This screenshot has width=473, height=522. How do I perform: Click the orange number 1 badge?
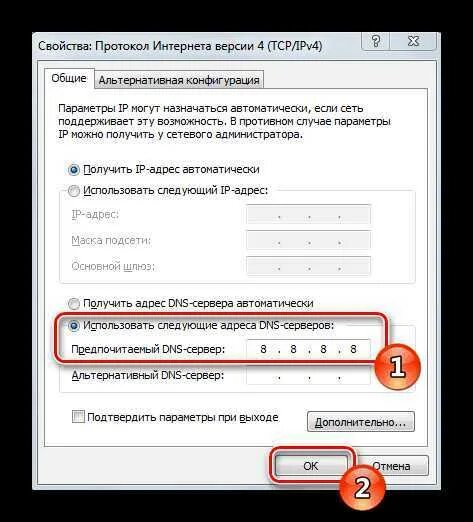397,367
